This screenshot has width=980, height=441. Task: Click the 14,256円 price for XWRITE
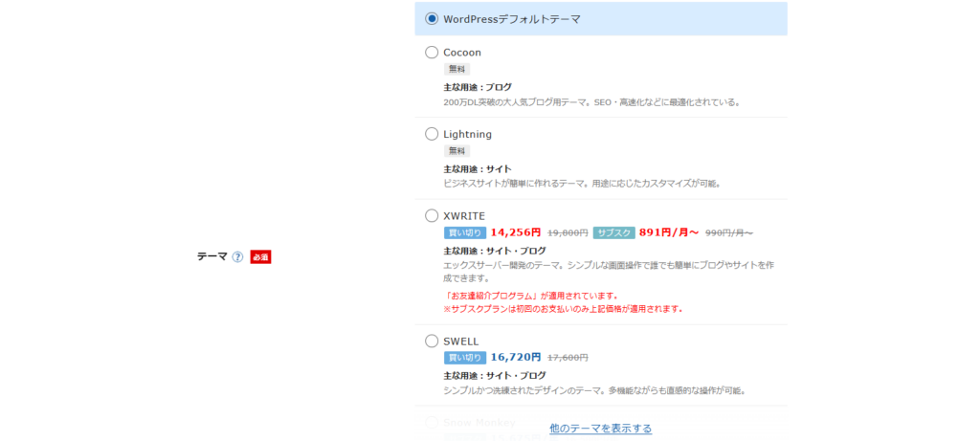[x=516, y=232]
